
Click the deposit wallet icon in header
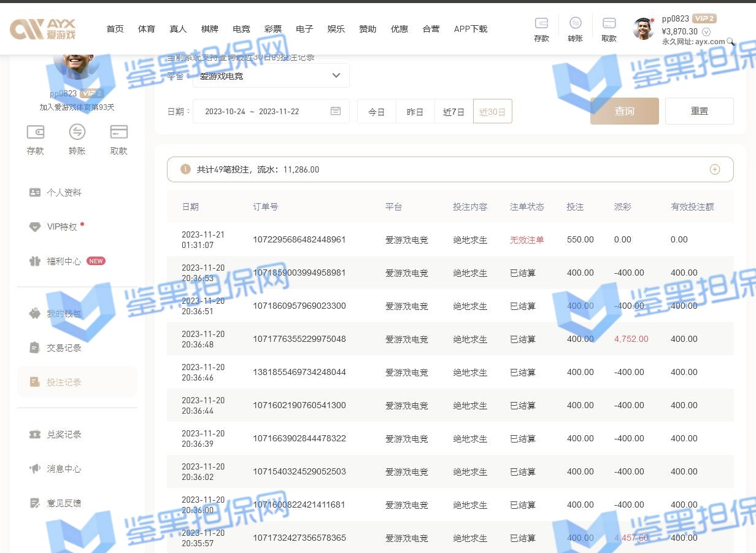[541, 23]
